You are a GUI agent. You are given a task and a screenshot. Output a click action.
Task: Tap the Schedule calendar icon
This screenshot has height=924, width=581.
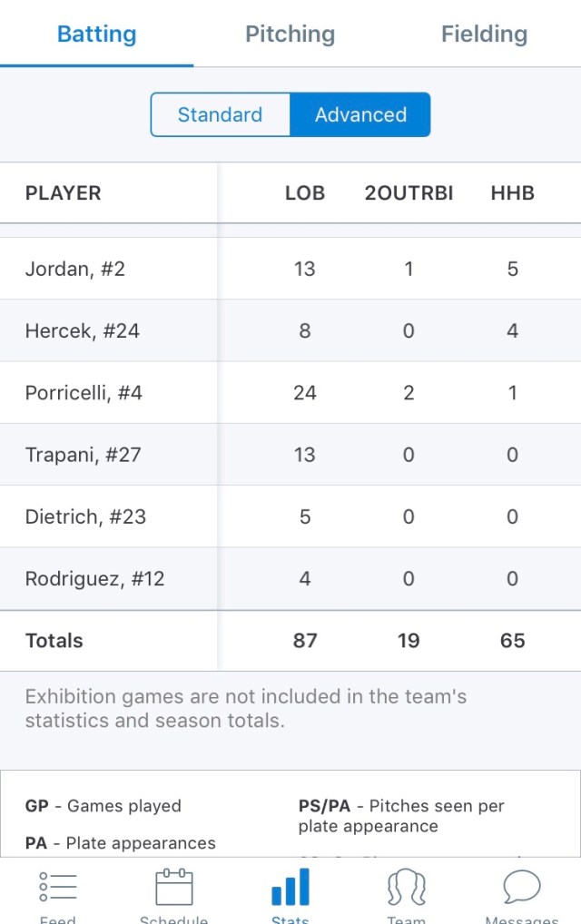173,887
